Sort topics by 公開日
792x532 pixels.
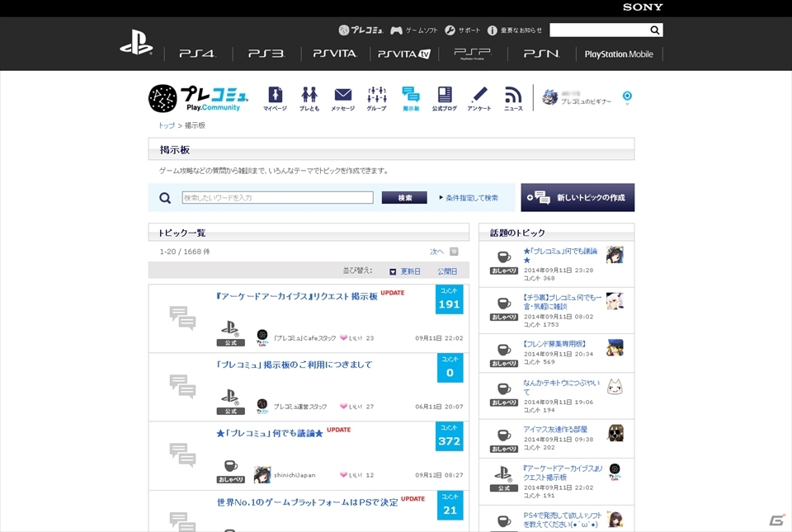coord(447,271)
